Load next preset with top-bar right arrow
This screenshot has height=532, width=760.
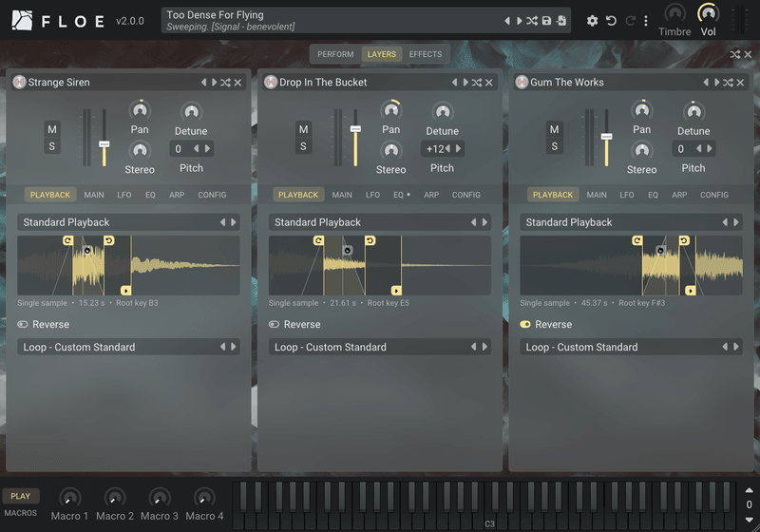pyautogui.click(x=519, y=21)
